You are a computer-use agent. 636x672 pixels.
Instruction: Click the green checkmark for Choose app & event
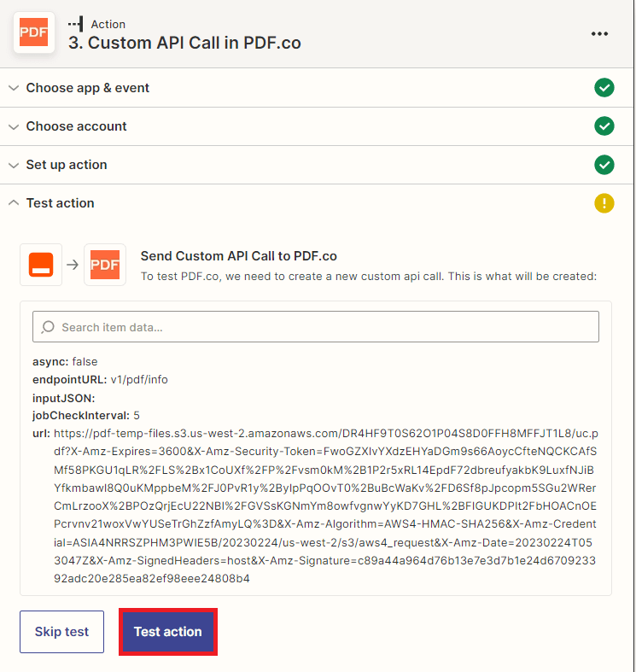coord(604,88)
